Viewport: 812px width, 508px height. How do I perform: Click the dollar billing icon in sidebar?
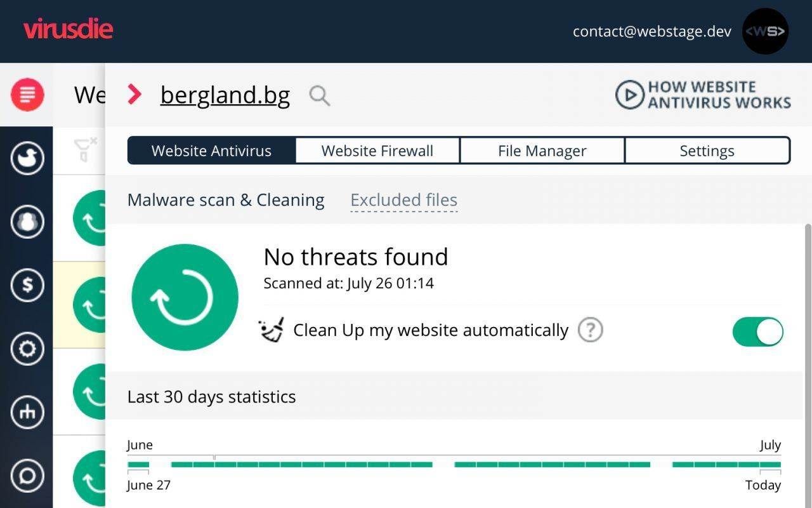(x=27, y=285)
